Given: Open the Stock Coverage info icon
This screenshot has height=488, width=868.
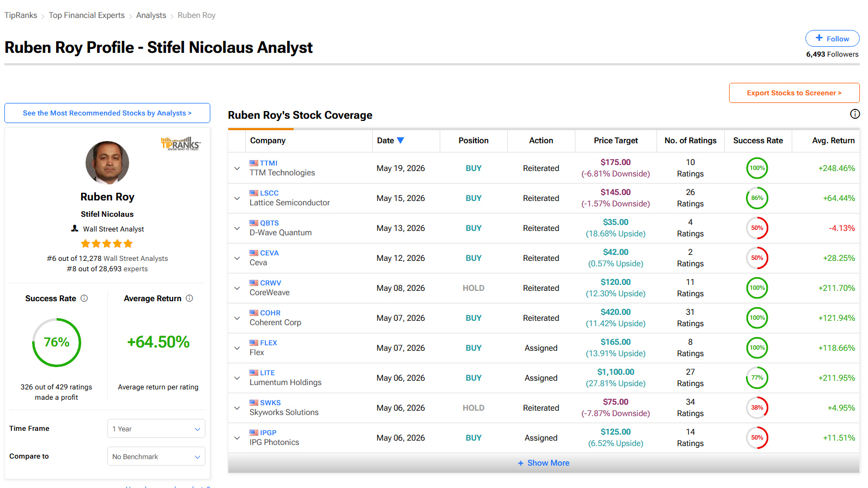Looking at the screenshot, I should coord(855,114).
